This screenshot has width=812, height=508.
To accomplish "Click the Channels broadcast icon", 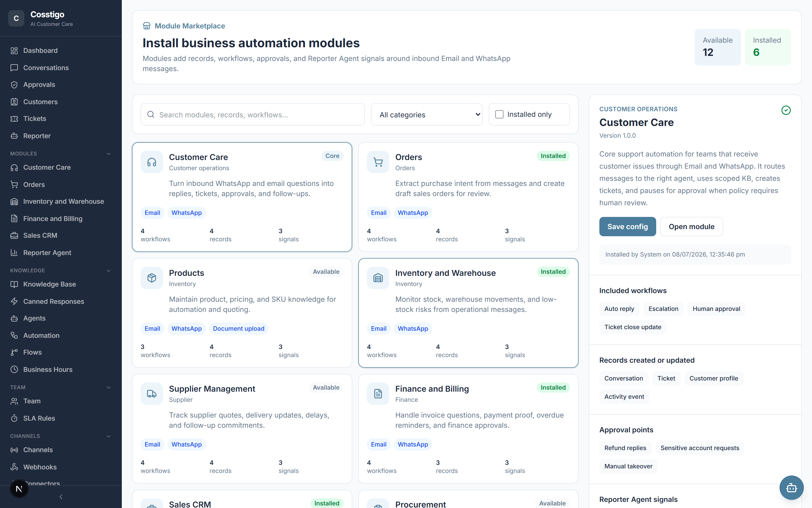I will coord(14,450).
